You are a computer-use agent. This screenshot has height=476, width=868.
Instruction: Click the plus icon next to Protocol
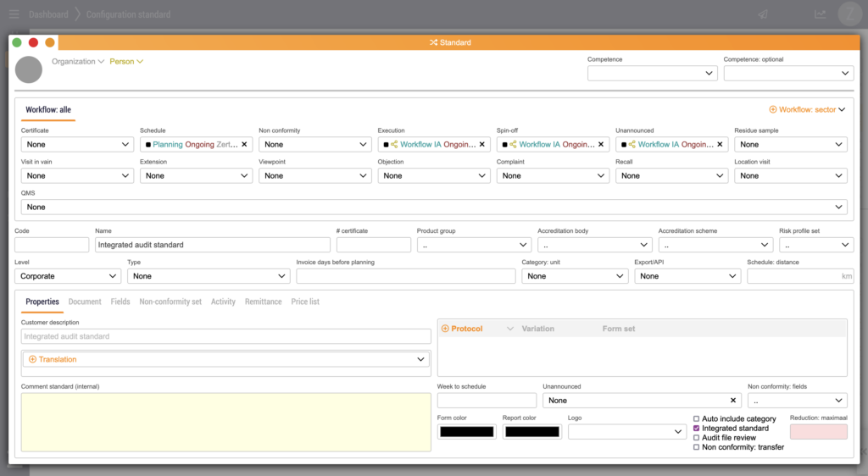[445, 329]
